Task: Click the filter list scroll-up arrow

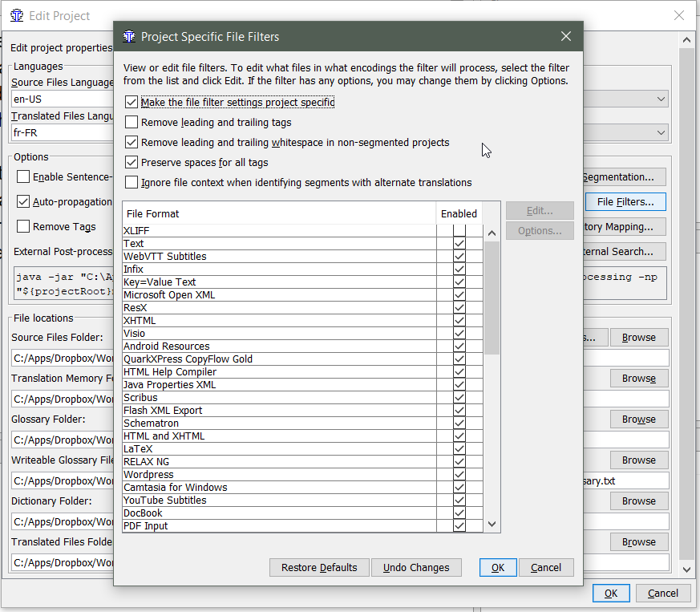Action: (492, 233)
